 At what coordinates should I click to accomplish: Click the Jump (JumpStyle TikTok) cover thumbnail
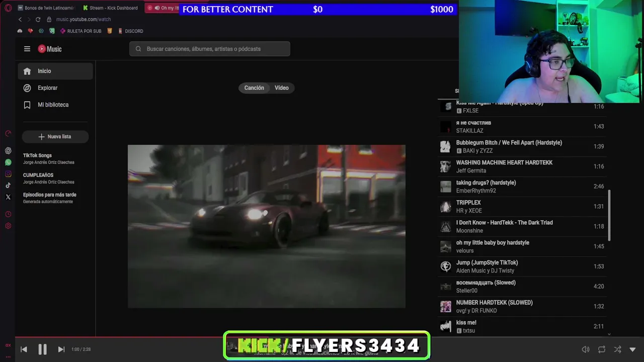pos(446,266)
